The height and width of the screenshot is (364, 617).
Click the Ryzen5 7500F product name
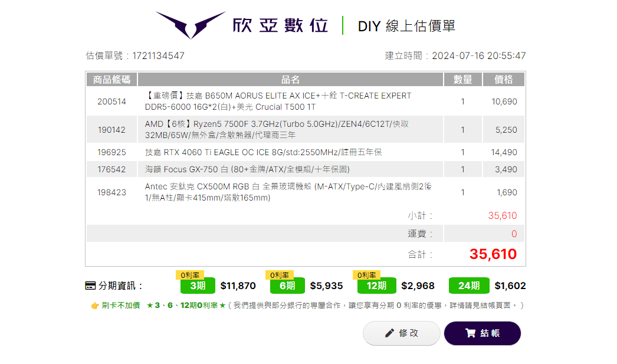point(277,129)
